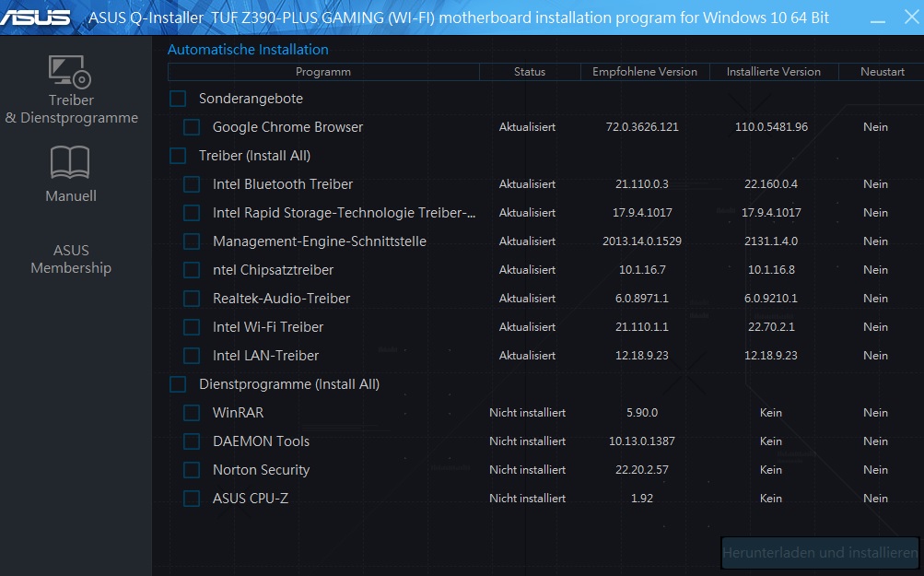Enable Intel Wi-Fi Treiber checkbox
This screenshot has width=924, height=576.
[x=192, y=327]
